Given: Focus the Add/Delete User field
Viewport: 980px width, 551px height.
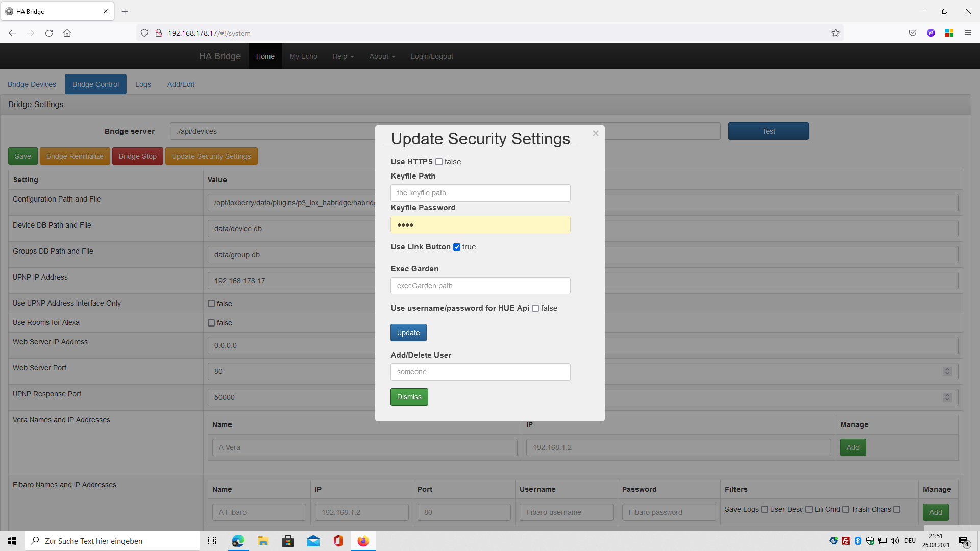Looking at the screenshot, I should (480, 372).
